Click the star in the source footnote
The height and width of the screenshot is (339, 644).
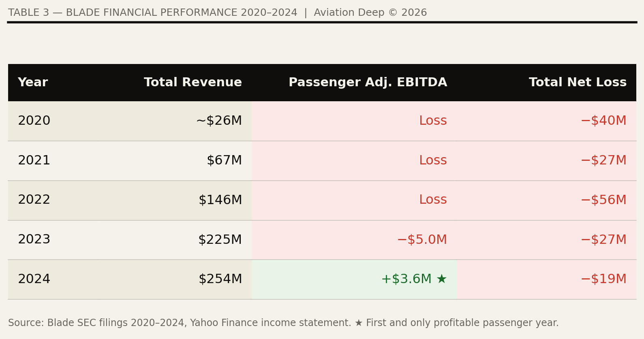[x=358, y=323]
